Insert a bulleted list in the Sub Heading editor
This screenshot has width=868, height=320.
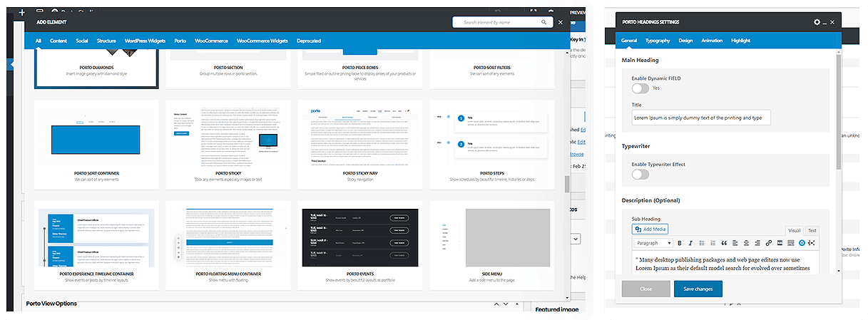[x=701, y=243]
